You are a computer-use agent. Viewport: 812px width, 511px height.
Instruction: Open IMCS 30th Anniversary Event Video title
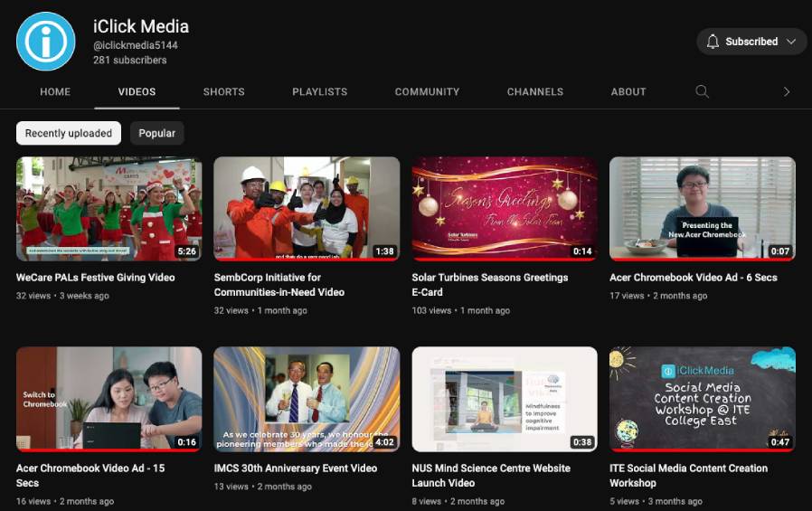(295, 468)
